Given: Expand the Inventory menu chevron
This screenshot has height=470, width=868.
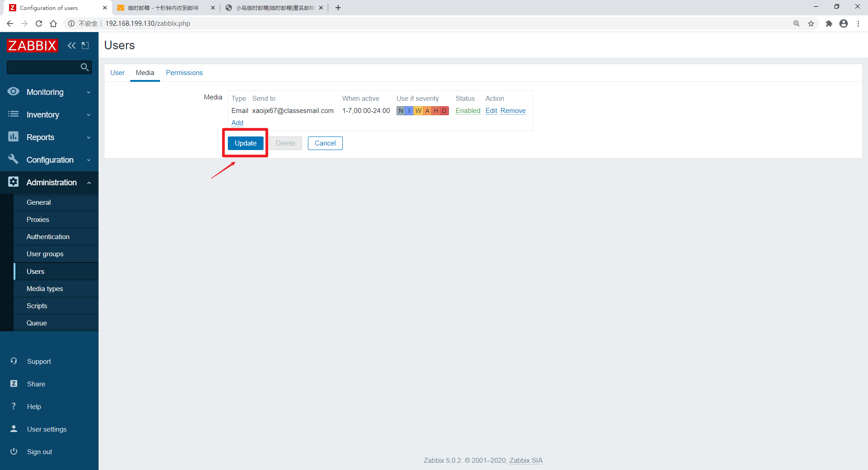Looking at the screenshot, I should [x=89, y=115].
